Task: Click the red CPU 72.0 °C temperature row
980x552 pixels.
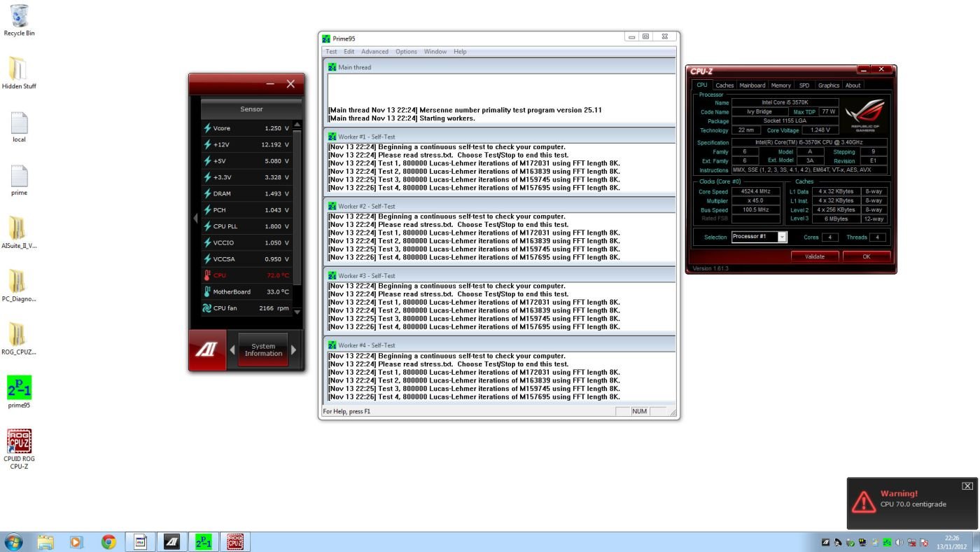Action: point(246,275)
